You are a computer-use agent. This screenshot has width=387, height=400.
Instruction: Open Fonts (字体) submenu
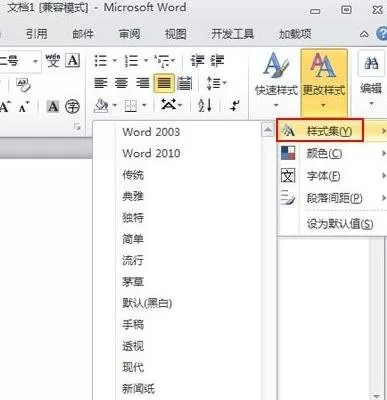332,176
